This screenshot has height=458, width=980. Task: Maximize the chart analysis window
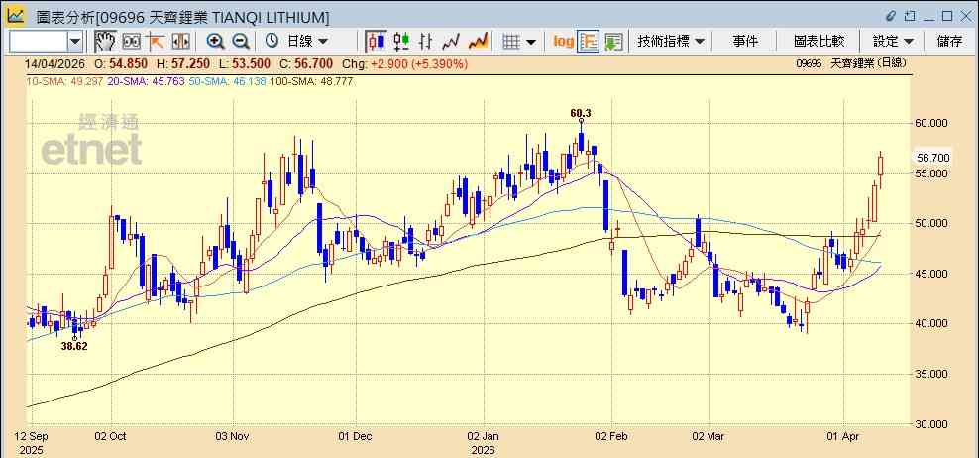pyautogui.click(x=947, y=16)
